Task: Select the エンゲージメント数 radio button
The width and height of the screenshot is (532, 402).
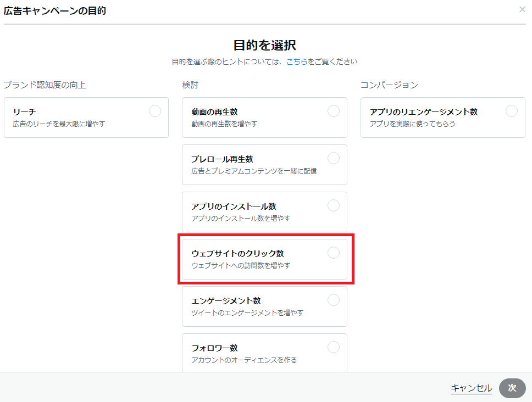Action: (334, 299)
